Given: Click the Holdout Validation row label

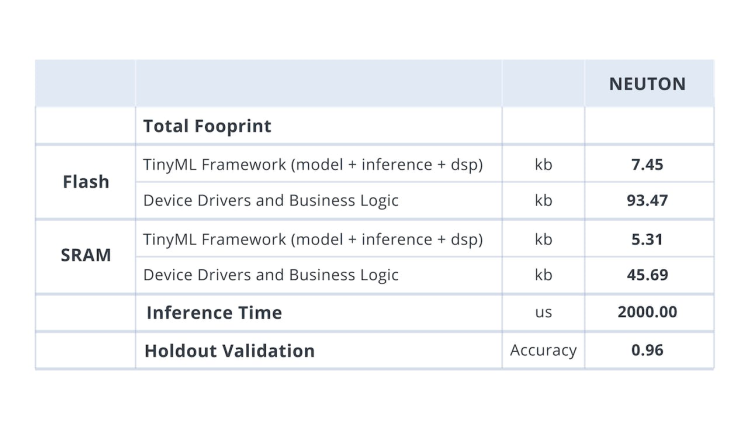Looking at the screenshot, I should 229,350.
